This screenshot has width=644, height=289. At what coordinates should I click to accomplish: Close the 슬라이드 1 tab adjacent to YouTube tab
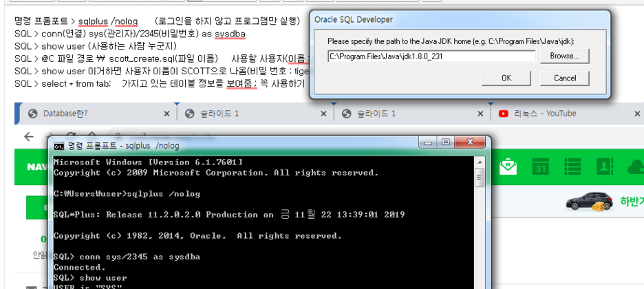[480, 114]
